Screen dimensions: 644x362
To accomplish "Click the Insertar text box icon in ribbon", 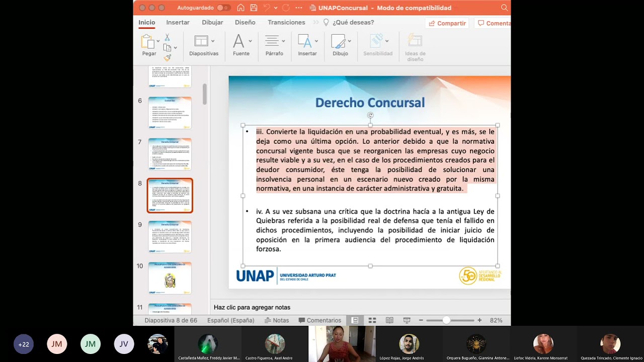I will tap(304, 41).
